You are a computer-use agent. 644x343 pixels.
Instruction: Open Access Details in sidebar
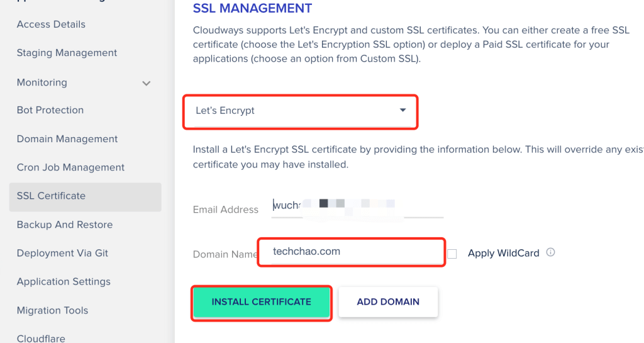(51, 25)
